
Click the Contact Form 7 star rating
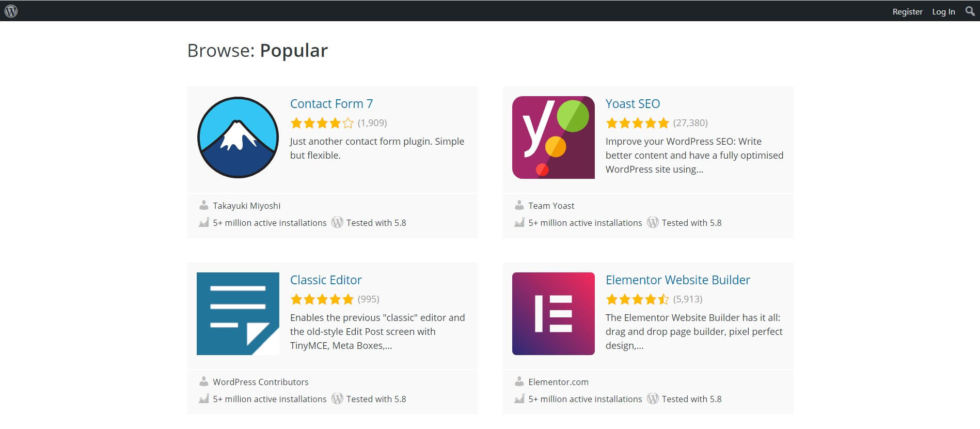coord(322,123)
